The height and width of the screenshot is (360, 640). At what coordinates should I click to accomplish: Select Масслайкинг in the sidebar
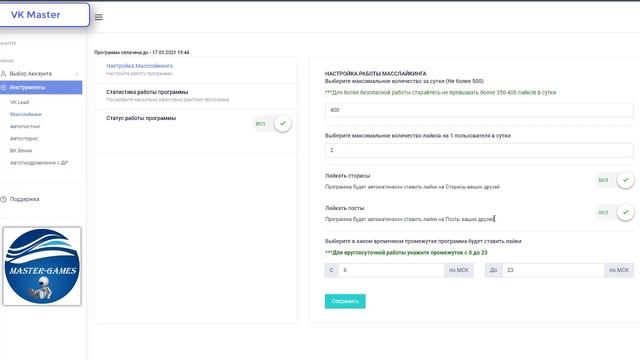(x=26, y=114)
